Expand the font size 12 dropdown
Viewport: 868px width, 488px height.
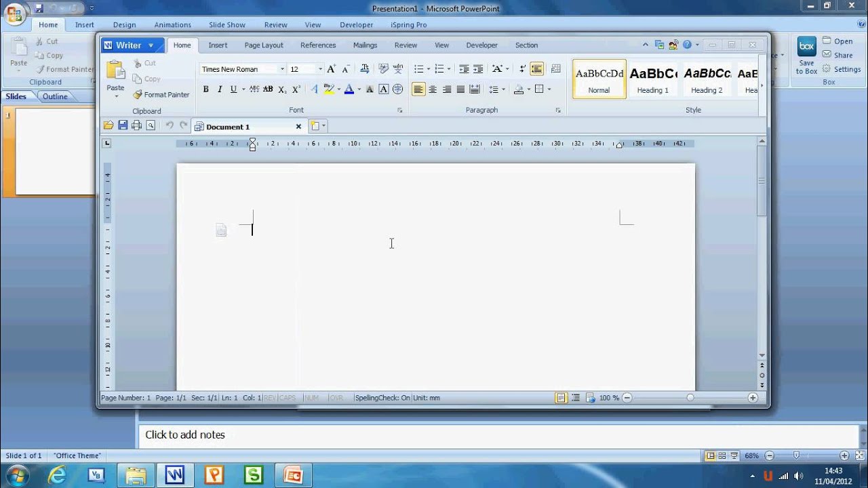tap(320, 69)
